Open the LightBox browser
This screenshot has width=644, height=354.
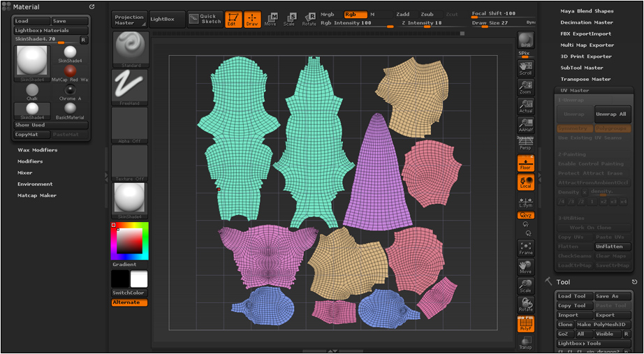167,20
